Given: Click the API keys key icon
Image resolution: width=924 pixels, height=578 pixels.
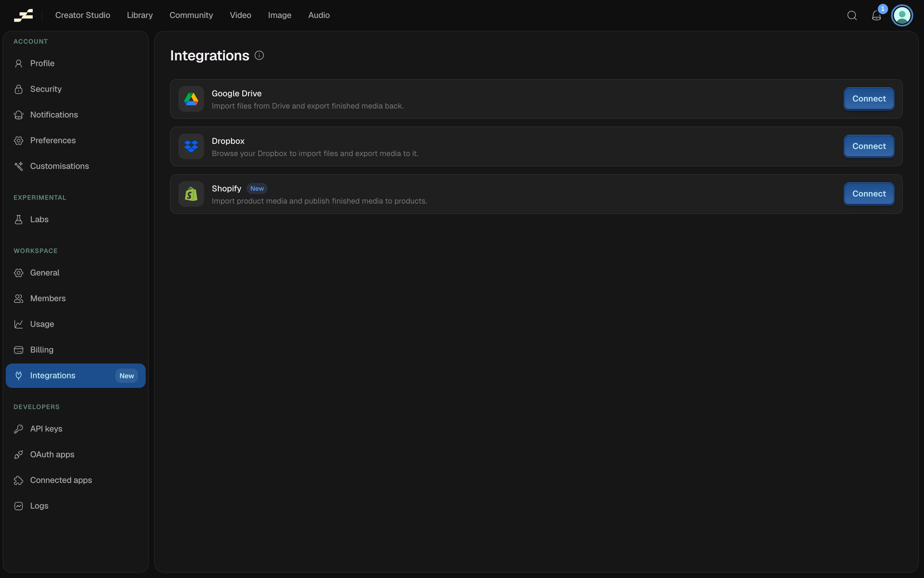Looking at the screenshot, I should 18,429.
